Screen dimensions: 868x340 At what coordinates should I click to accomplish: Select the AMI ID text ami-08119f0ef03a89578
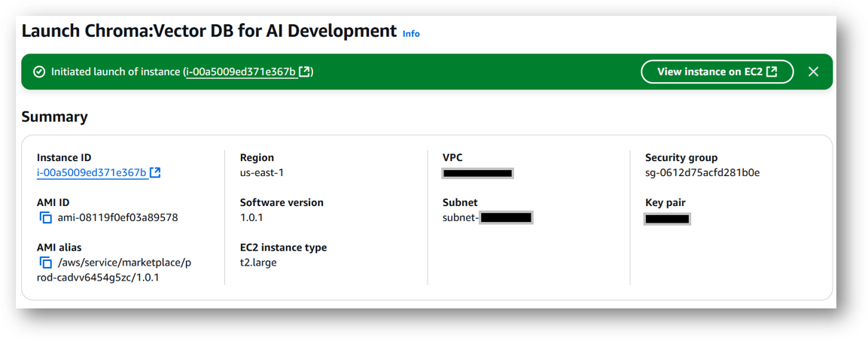118,217
